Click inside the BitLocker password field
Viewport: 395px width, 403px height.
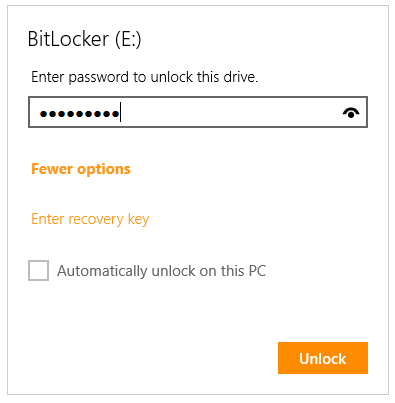pyautogui.click(x=198, y=112)
